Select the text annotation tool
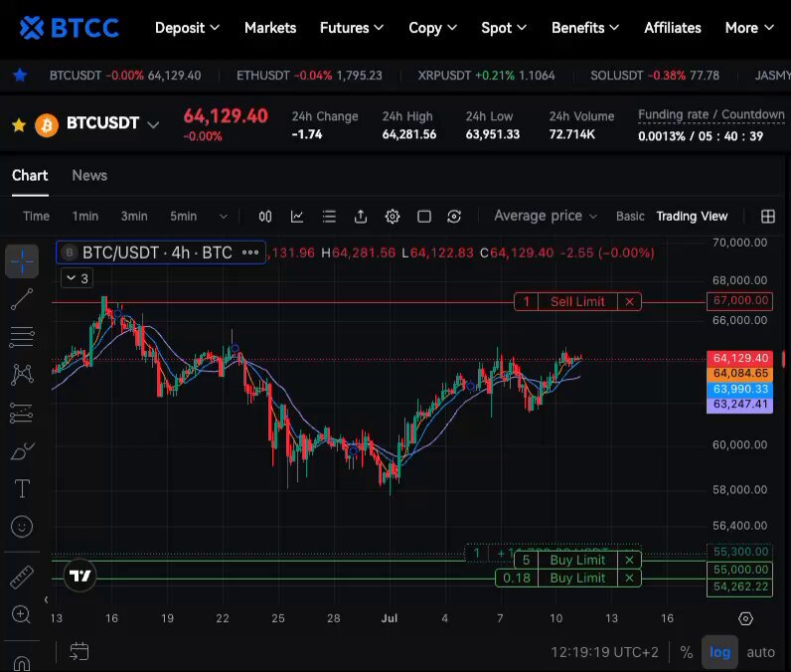 [22, 488]
